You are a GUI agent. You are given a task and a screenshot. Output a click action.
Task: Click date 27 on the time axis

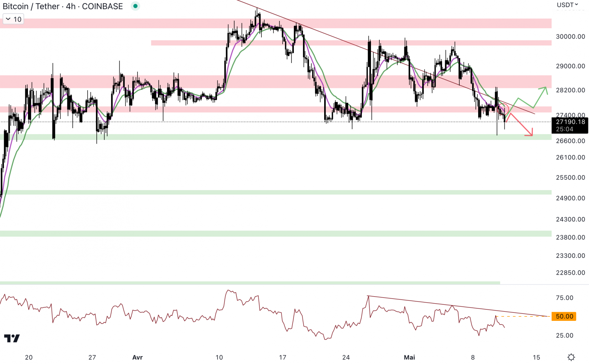[92, 357]
